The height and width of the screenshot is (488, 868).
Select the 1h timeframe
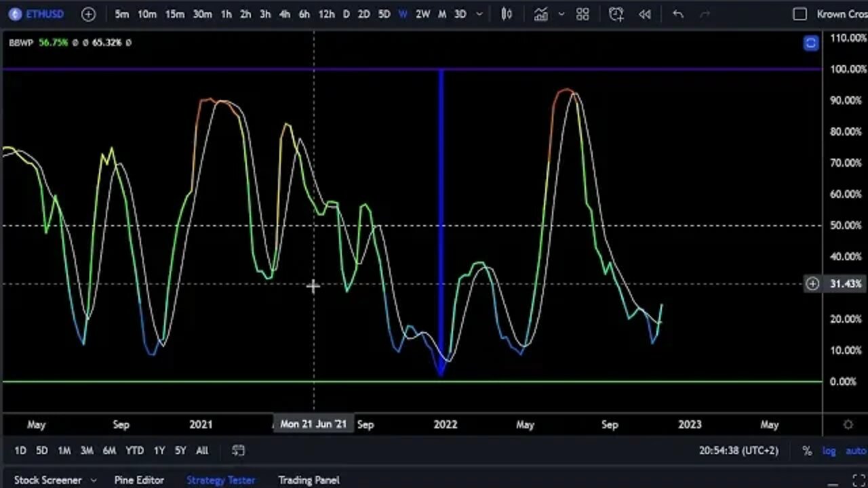226,14
